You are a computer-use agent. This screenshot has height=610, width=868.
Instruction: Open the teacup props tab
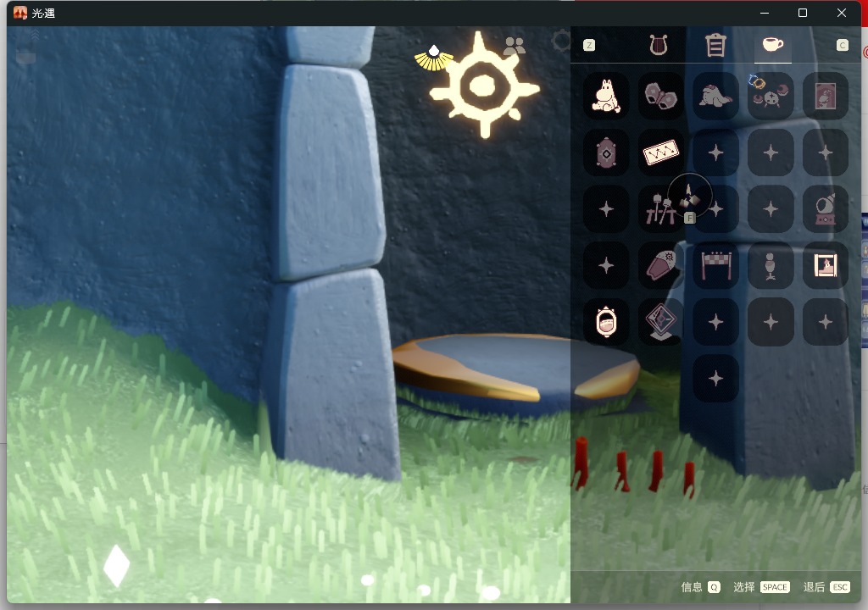point(773,44)
